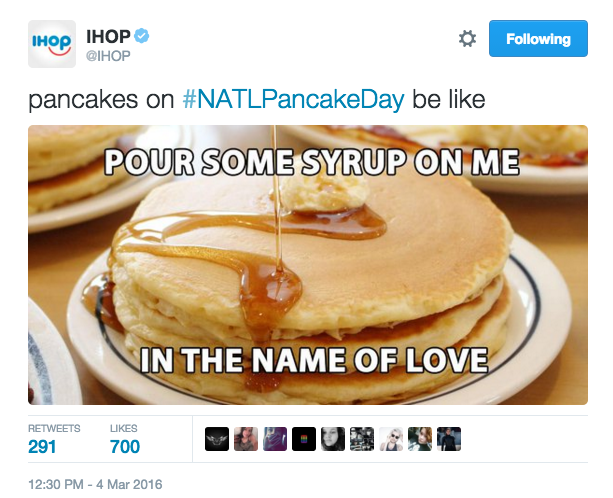
Task: Click the last liker avatar in row
Action: point(449,439)
